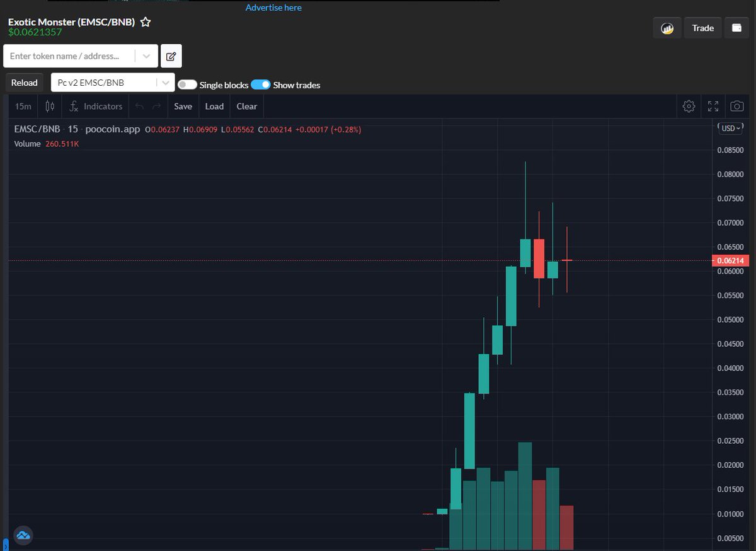Open chart settings gear

tap(689, 107)
